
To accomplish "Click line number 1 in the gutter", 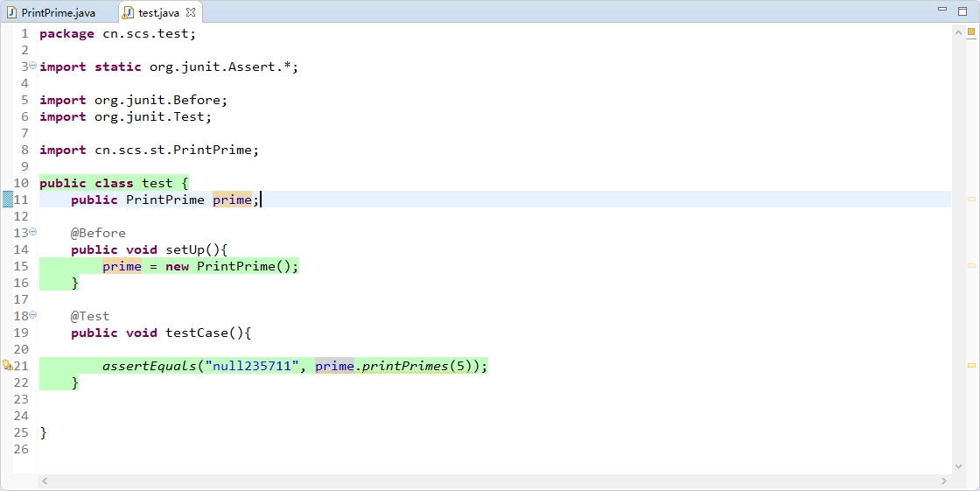I will [24, 34].
